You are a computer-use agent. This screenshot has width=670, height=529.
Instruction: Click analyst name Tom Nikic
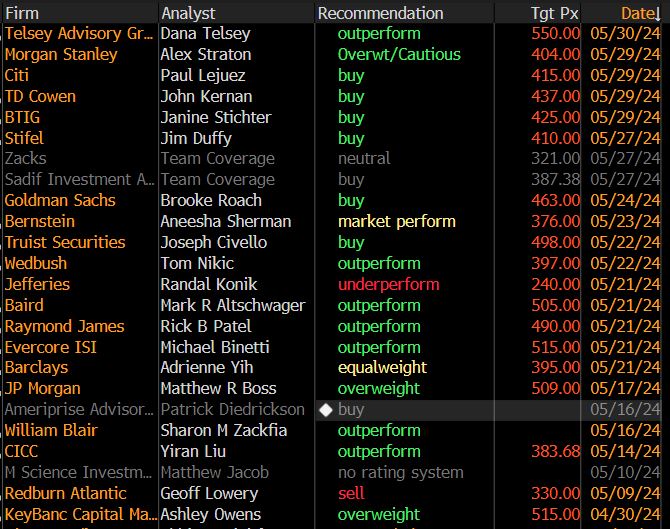pyautogui.click(x=197, y=263)
